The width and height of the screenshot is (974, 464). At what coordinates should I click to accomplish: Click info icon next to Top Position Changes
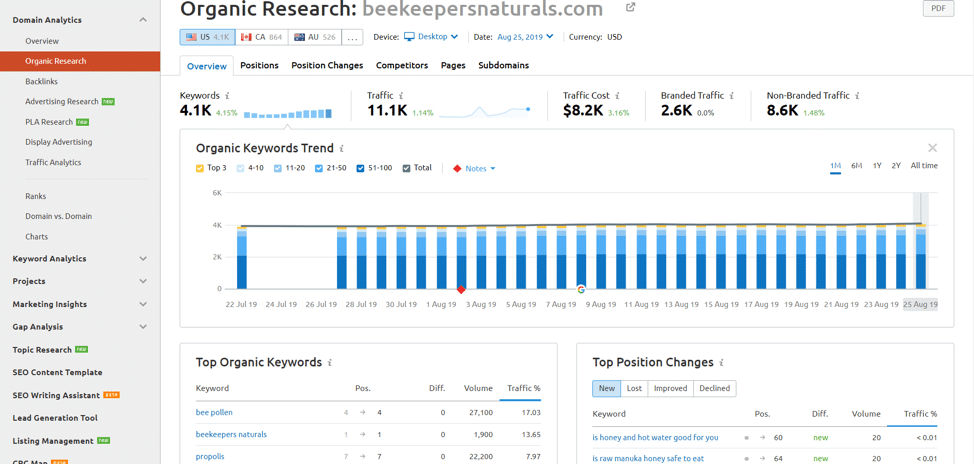click(x=721, y=362)
